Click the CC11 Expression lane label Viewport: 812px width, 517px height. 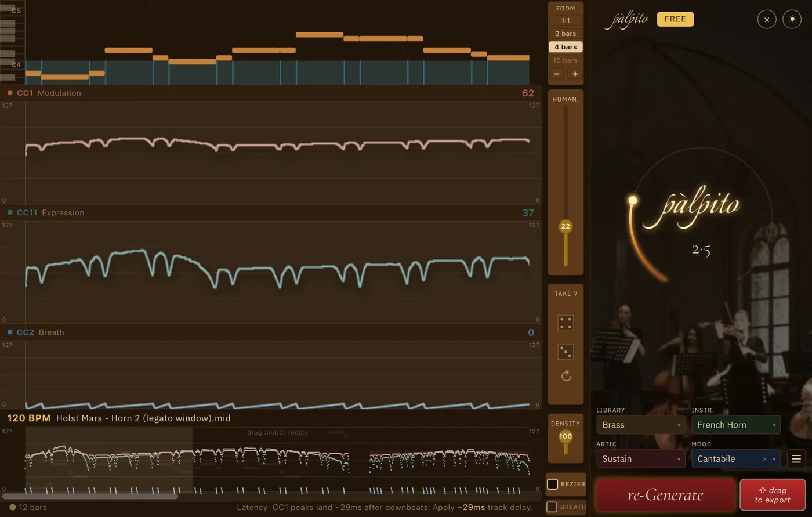tap(50, 212)
